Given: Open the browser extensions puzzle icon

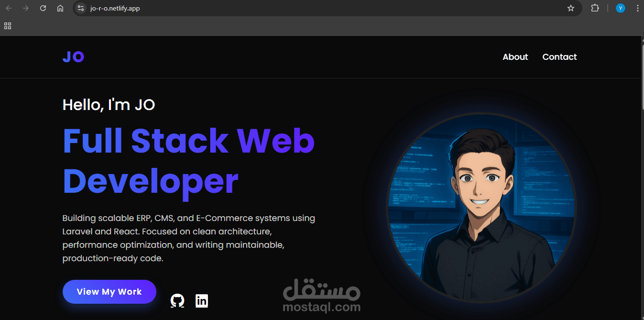Looking at the screenshot, I should click(595, 8).
